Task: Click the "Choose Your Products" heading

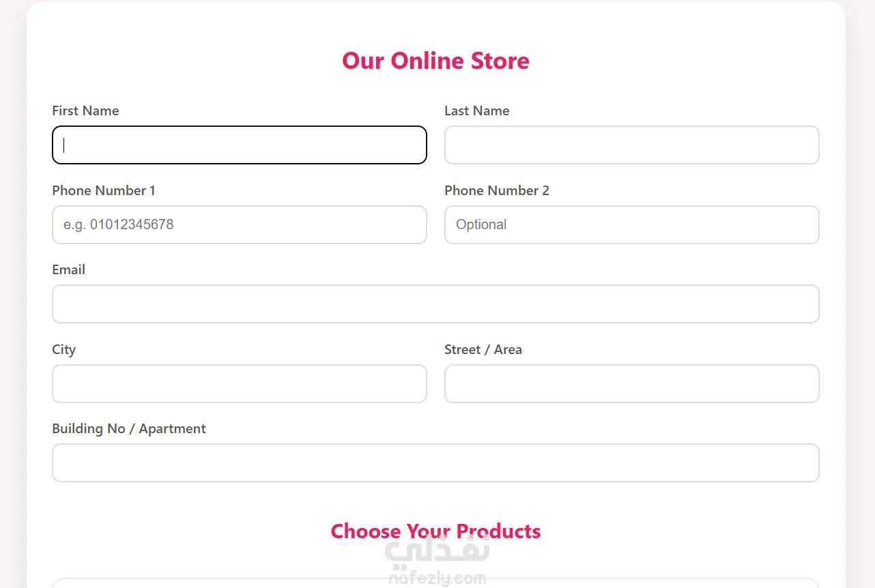Action: pyautogui.click(x=435, y=531)
